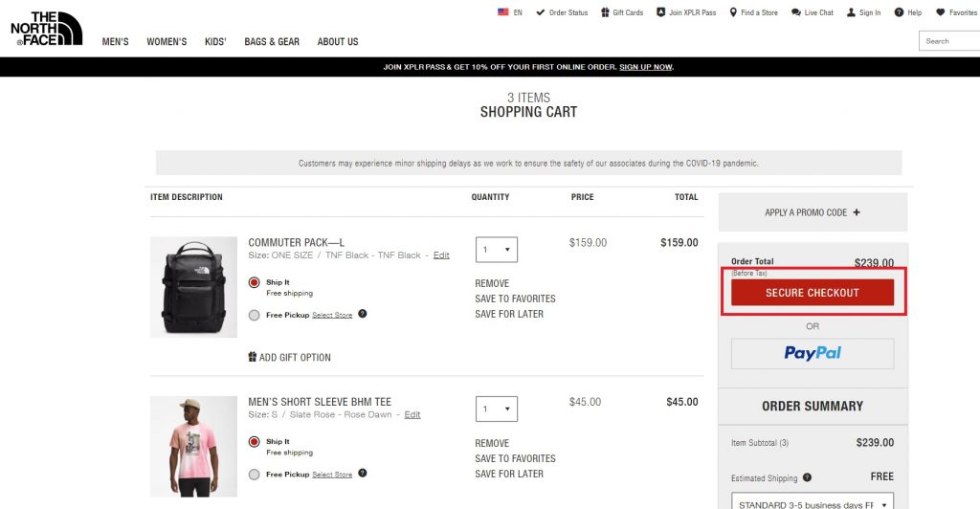Open the Women's menu
This screenshot has width=980, height=509.
point(167,42)
